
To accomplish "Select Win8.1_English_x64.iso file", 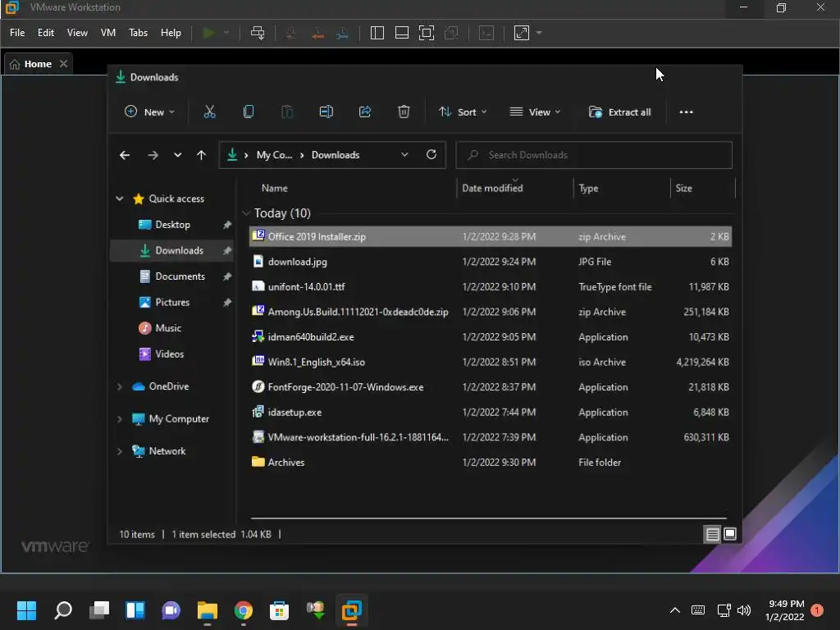I will 491,362.
